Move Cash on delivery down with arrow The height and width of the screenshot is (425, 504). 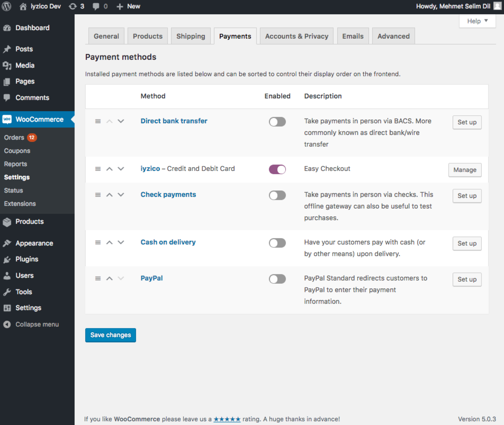121,242
